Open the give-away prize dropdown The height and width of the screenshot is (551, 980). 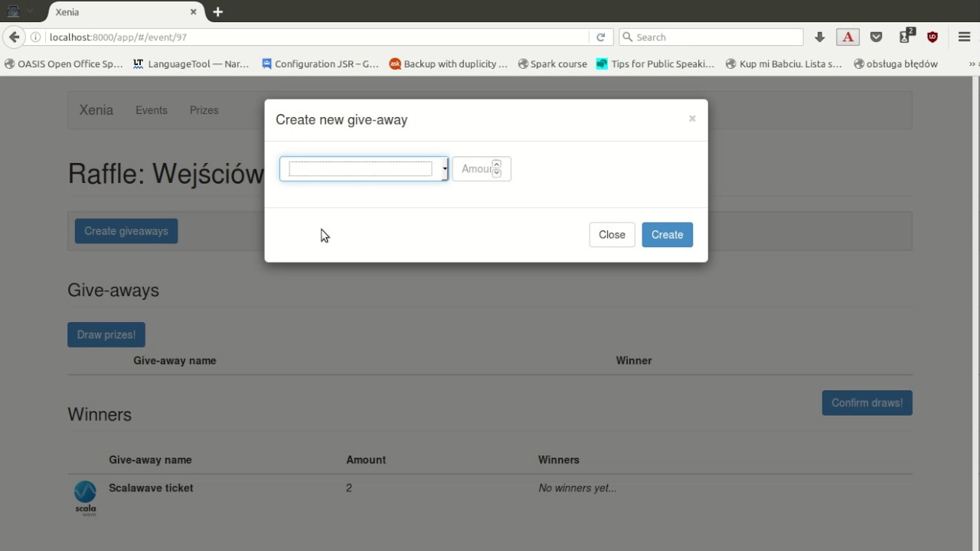pyautogui.click(x=364, y=169)
